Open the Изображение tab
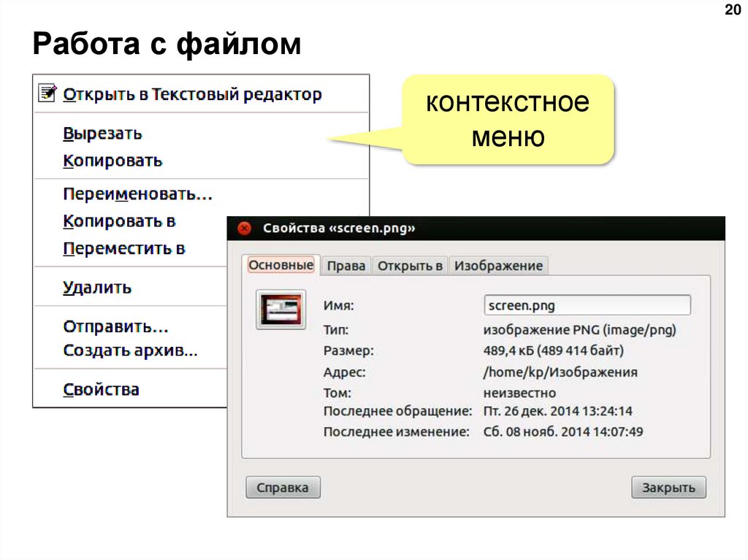Image resolution: width=748 pixels, height=560 pixels. click(x=499, y=266)
